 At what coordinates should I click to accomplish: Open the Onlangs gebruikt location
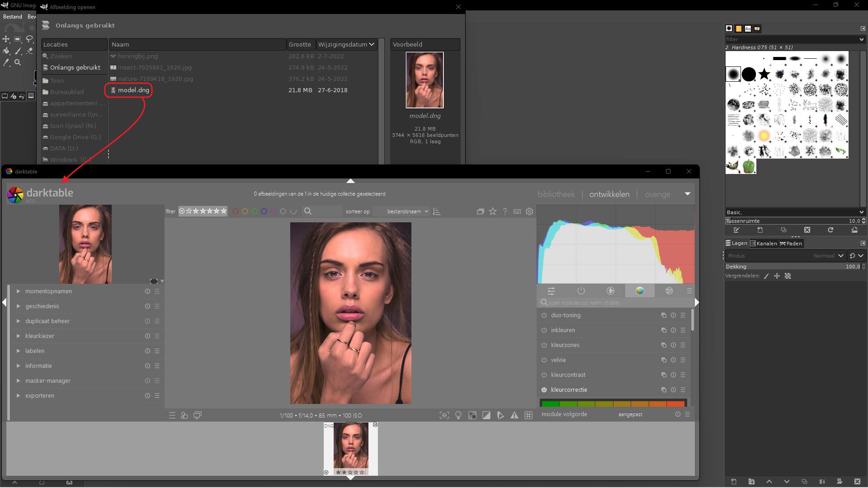(75, 67)
